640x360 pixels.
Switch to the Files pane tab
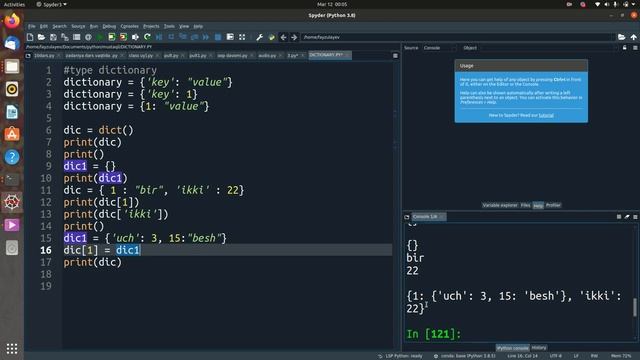[525, 205]
